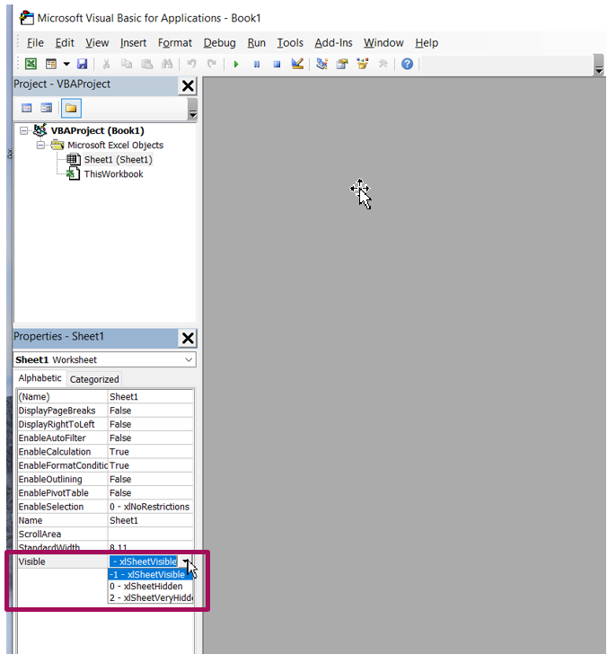Click EnableSelection value xlNoRestrictions
This screenshot has width=616, height=672.
(150, 507)
